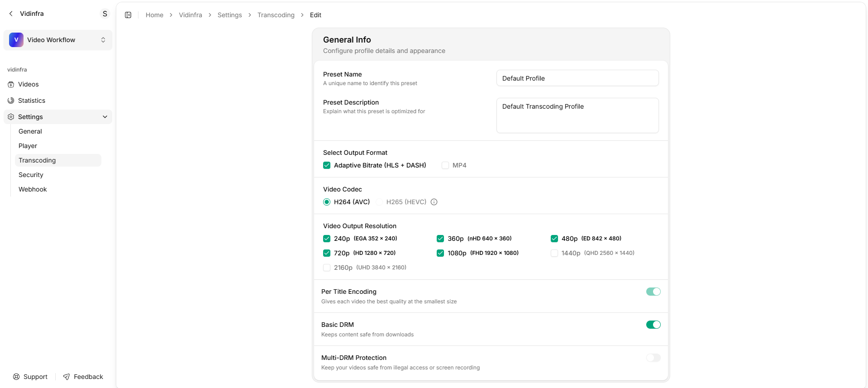Uncheck the 360p resolution
The image size is (868, 388).
coord(440,239)
